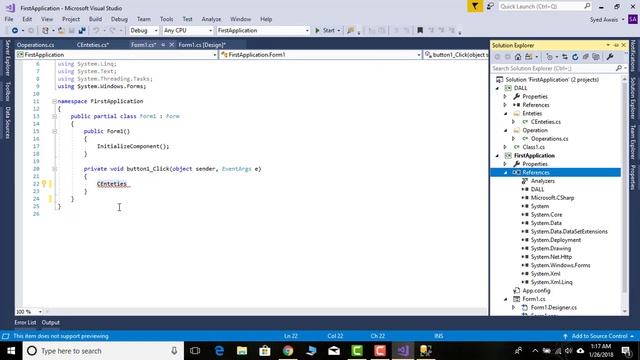
Task: Expand the Ooperations.cs tree node
Action: tap(513, 139)
